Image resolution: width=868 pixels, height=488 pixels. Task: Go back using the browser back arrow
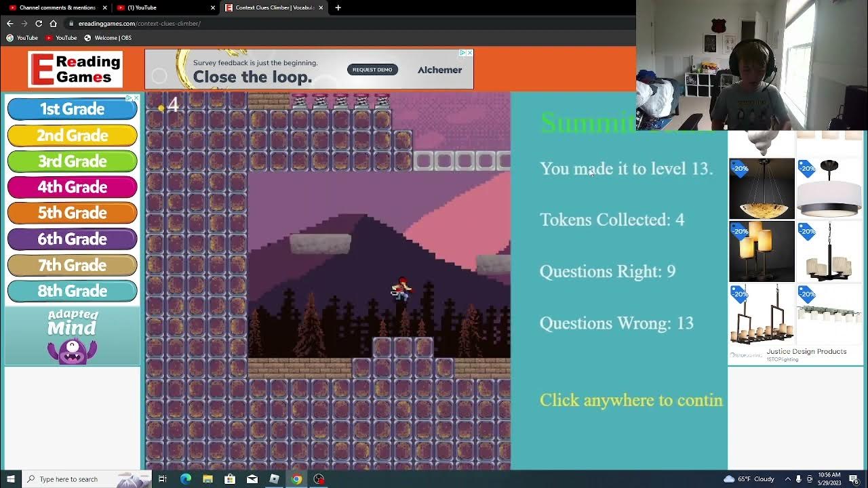pos(9,23)
